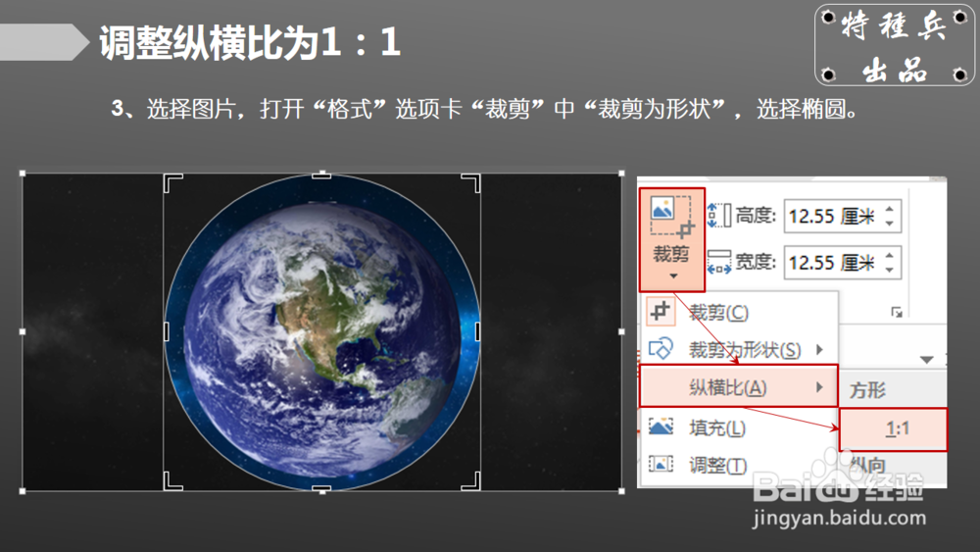Click the shape height icon beside 高度
Screen dimensions: 980x552
(719, 216)
